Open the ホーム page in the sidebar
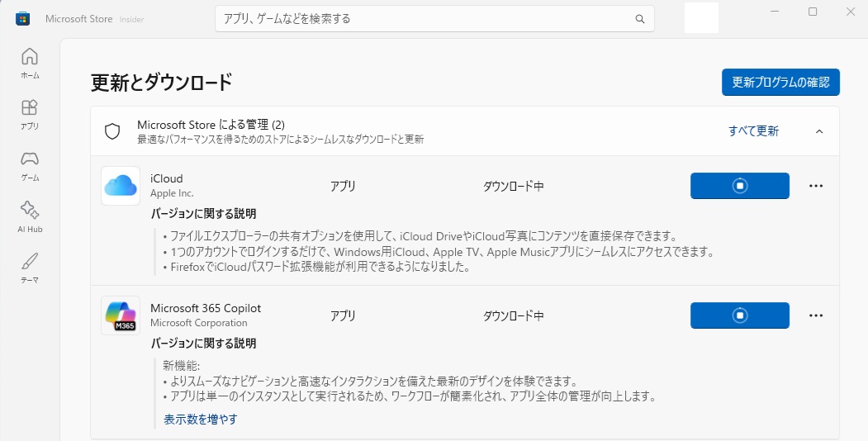The image size is (868, 441). coord(30,64)
